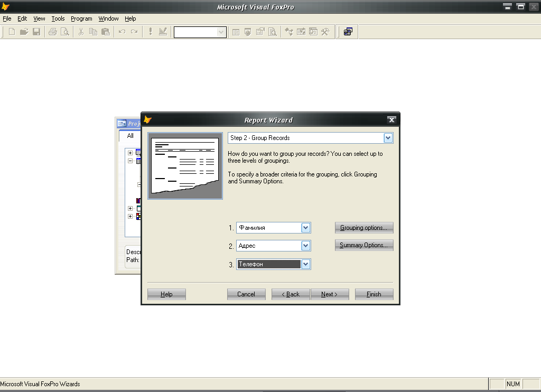541x392 pixels.
Task: Click the Cut scissors icon
Action: 81,32
